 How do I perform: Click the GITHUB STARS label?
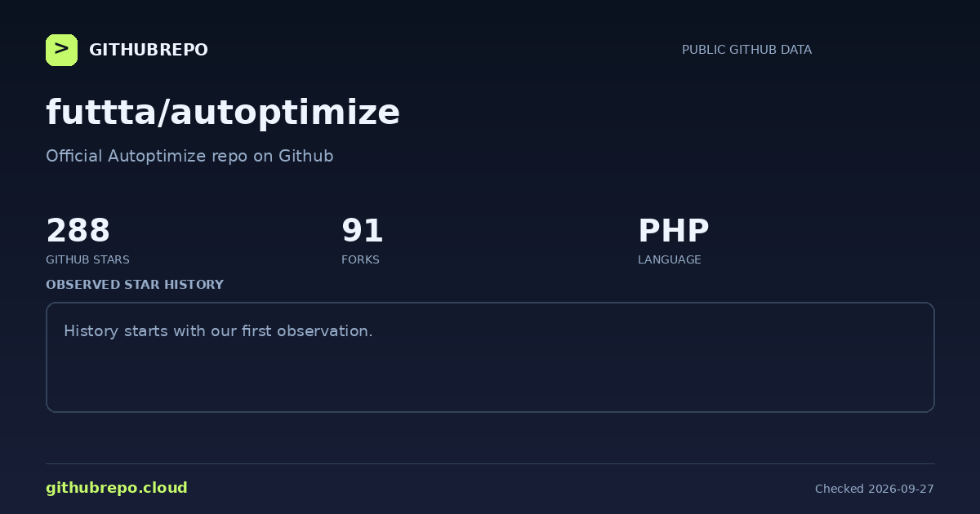coord(87,259)
